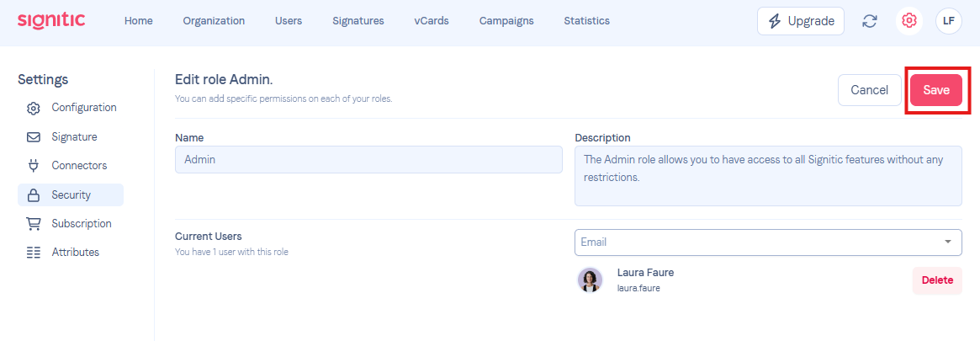Open the LF user avatar menu

point(948,21)
